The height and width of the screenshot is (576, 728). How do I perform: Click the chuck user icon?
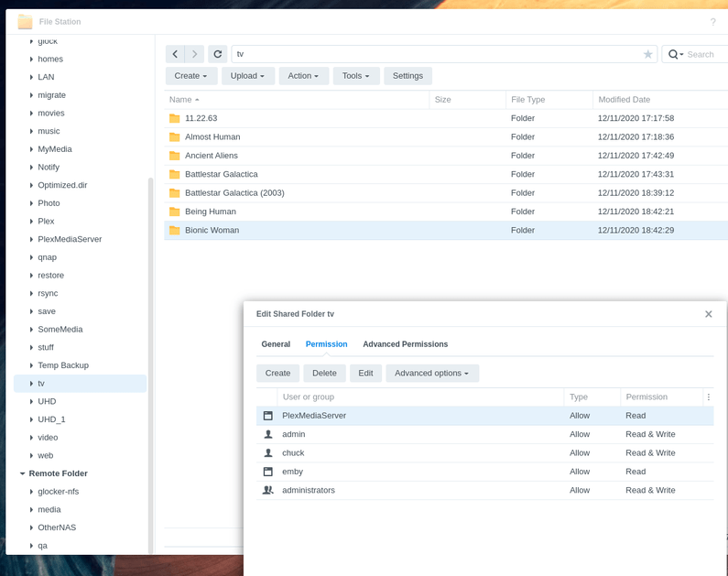pos(268,452)
